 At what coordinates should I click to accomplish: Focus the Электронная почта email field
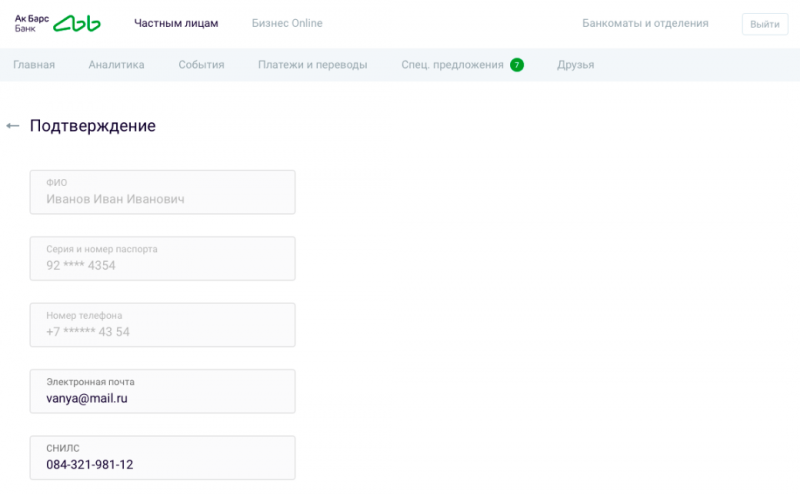[x=163, y=391]
